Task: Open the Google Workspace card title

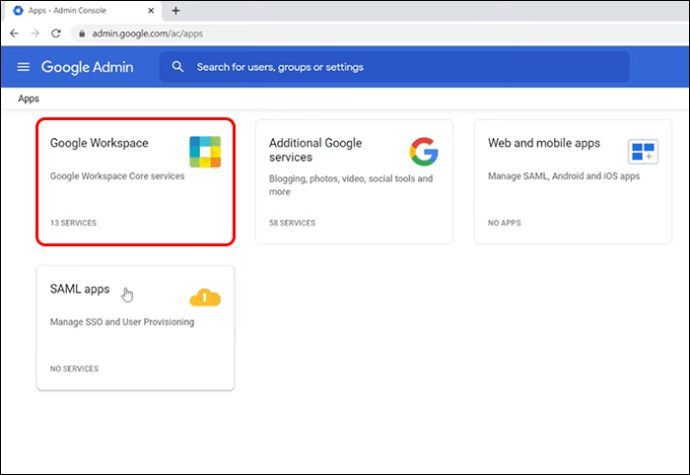Action: click(x=99, y=143)
